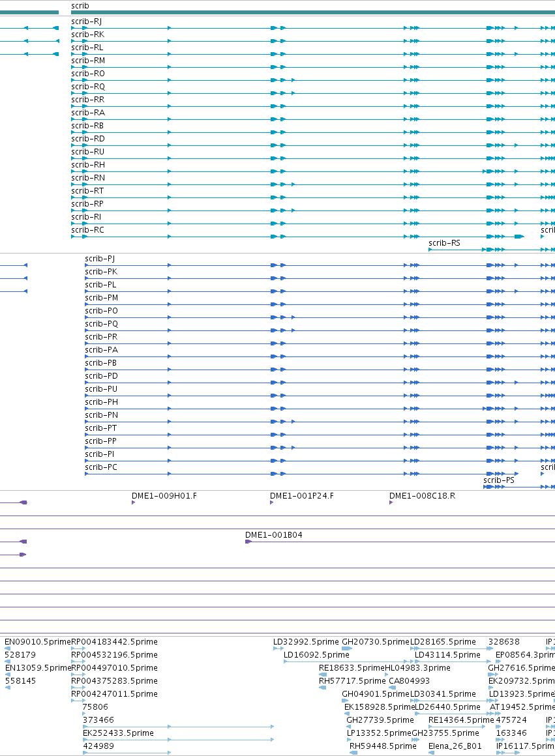Select the scrib-PN protein label

click(x=101, y=414)
